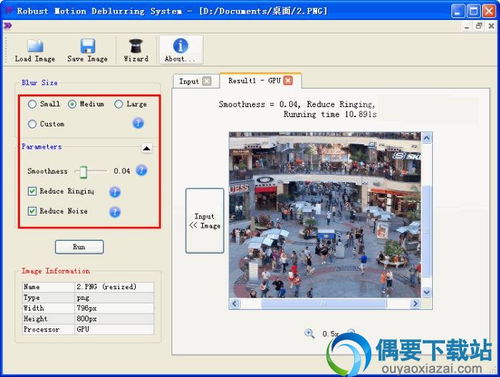This screenshot has width=500, height=377.
Task: Show help for Reduce Ringing
Action: tap(115, 192)
